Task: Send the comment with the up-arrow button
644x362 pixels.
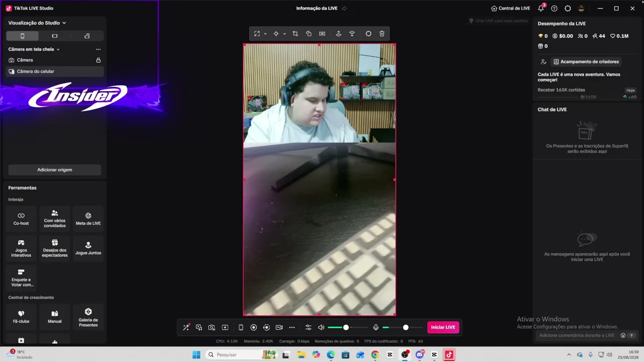Action: pos(632,335)
